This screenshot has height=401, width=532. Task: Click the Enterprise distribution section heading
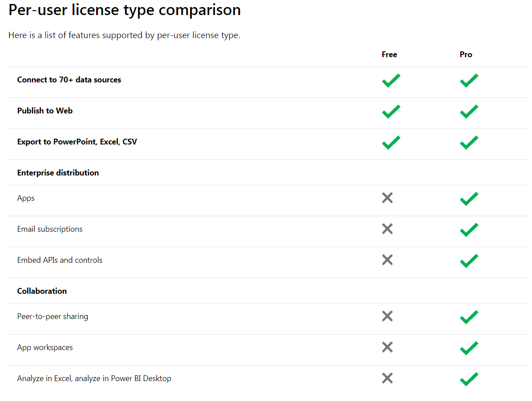58,172
